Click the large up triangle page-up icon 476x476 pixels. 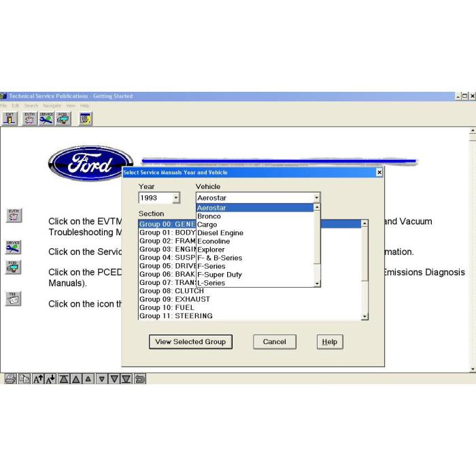[x=76, y=379]
